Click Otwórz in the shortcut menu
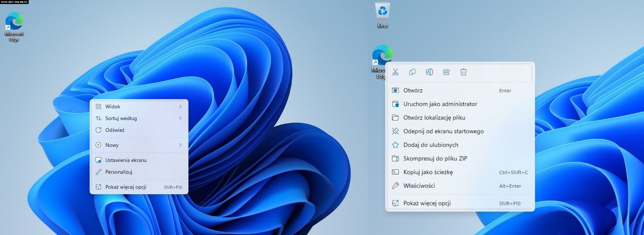The image size is (644, 235). point(413,90)
